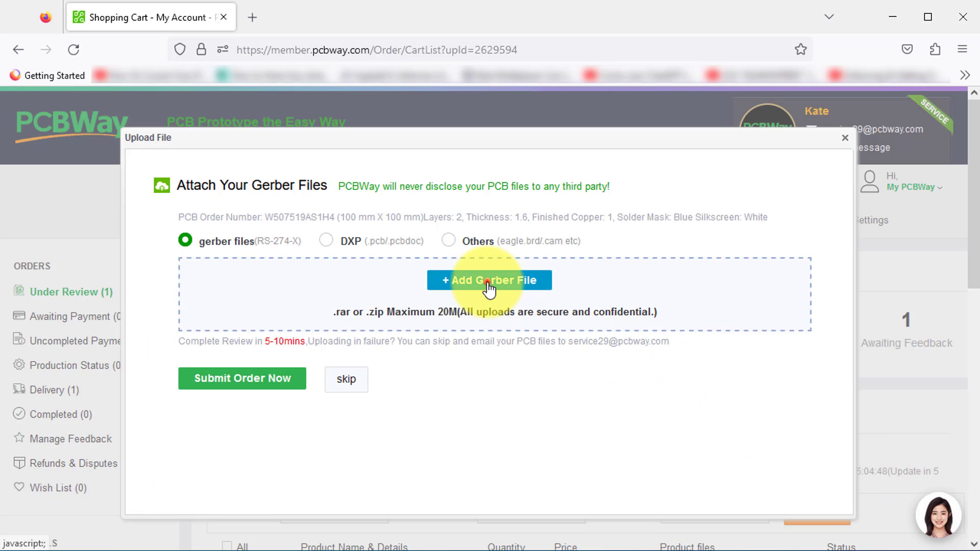
Task: Open Production Status orders
Action: (75, 365)
